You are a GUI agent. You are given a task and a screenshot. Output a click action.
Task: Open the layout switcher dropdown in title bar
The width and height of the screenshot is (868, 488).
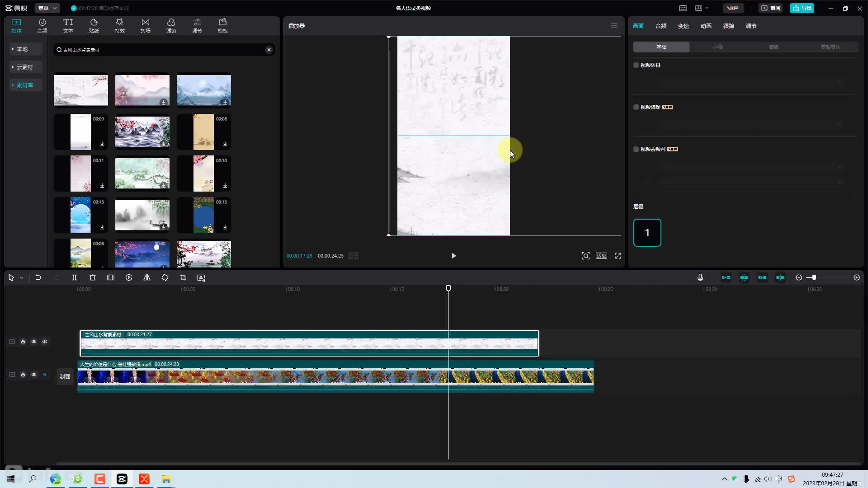(x=702, y=8)
